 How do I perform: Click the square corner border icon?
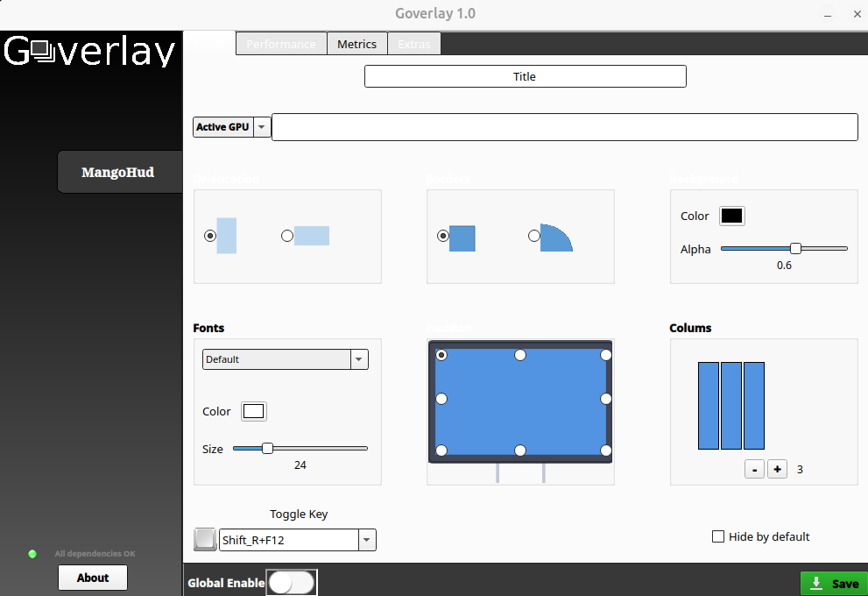tap(462, 238)
